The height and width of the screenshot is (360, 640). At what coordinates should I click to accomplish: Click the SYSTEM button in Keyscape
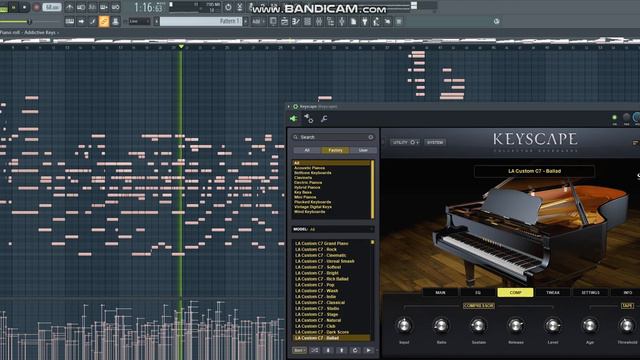(435, 142)
